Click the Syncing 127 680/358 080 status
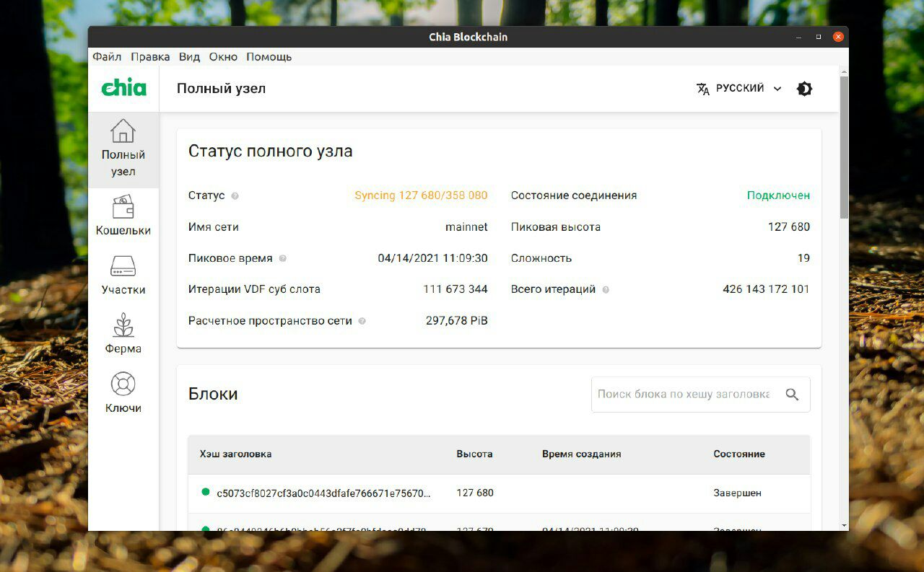924x572 pixels. pyautogui.click(x=421, y=195)
